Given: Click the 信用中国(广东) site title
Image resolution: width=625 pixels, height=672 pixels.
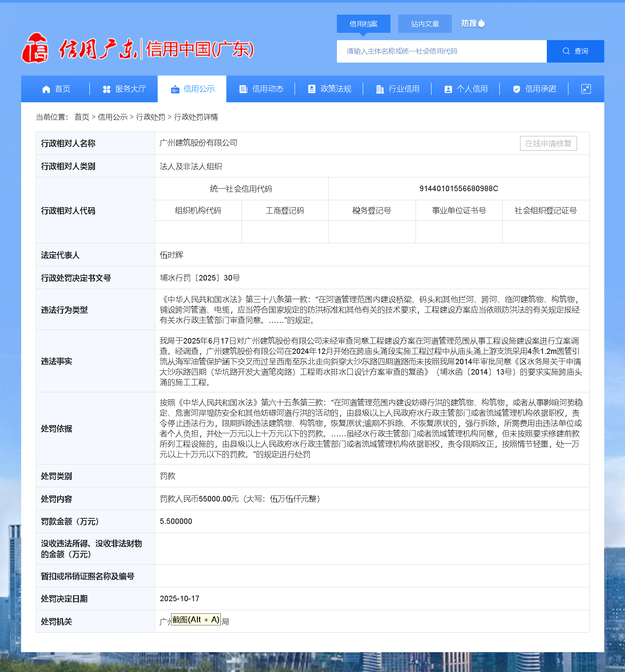Looking at the screenshot, I should point(200,49).
